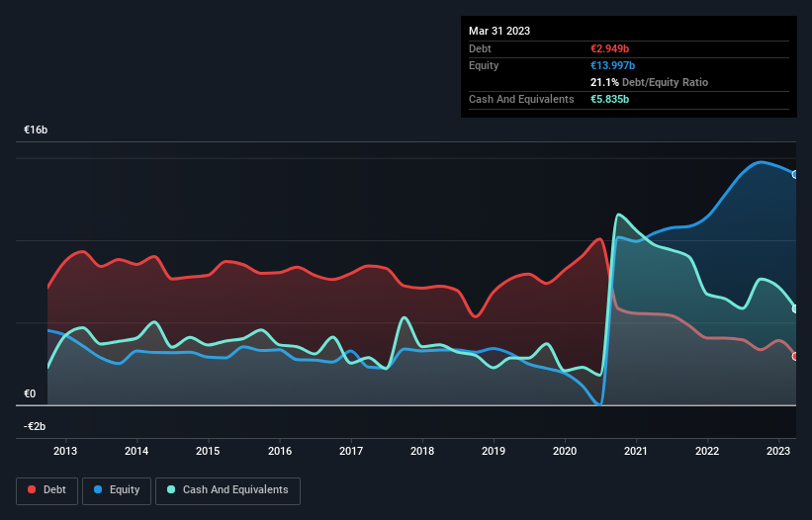812x520 pixels.
Task: Click the €5.835b cash value
Action: tap(609, 99)
